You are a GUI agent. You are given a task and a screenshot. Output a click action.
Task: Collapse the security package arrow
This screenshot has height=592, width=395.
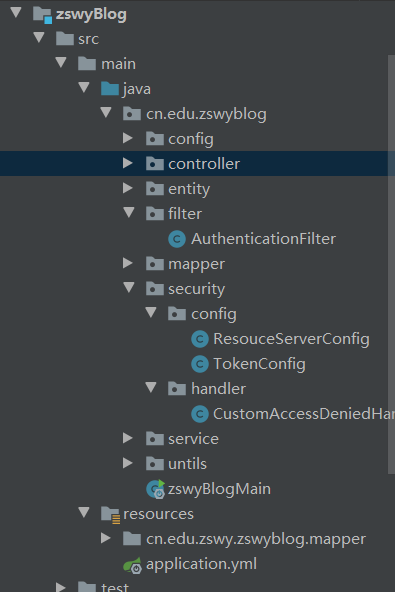[x=129, y=288]
